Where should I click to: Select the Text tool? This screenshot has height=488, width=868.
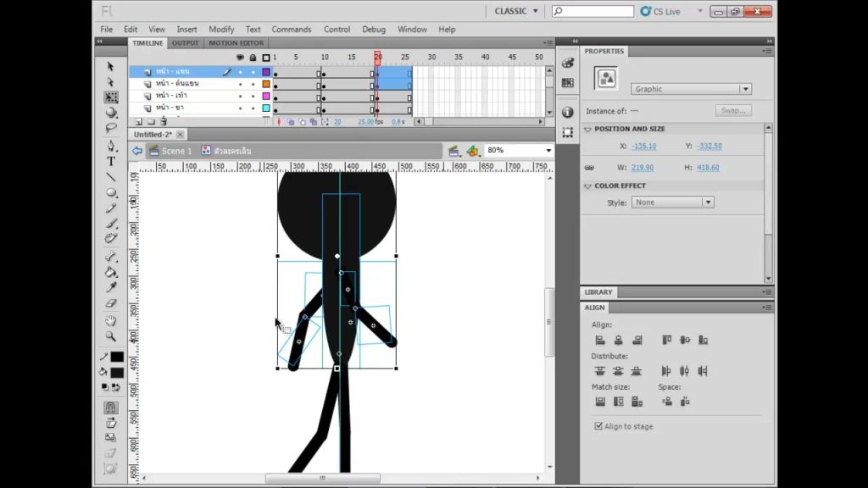click(111, 161)
